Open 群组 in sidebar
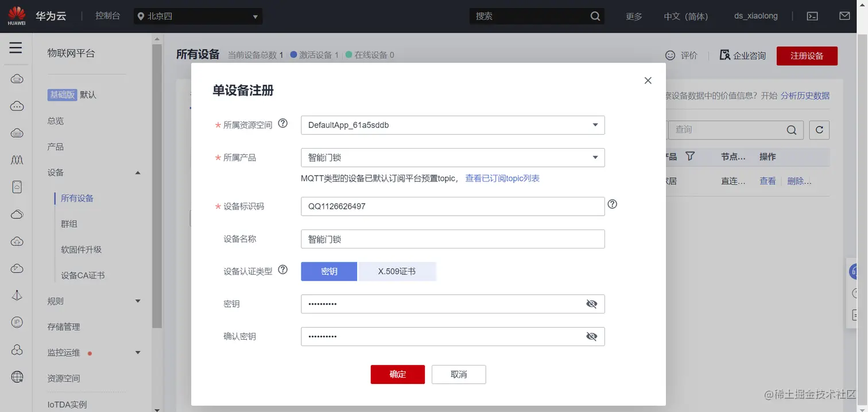The image size is (868, 412). (x=69, y=224)
